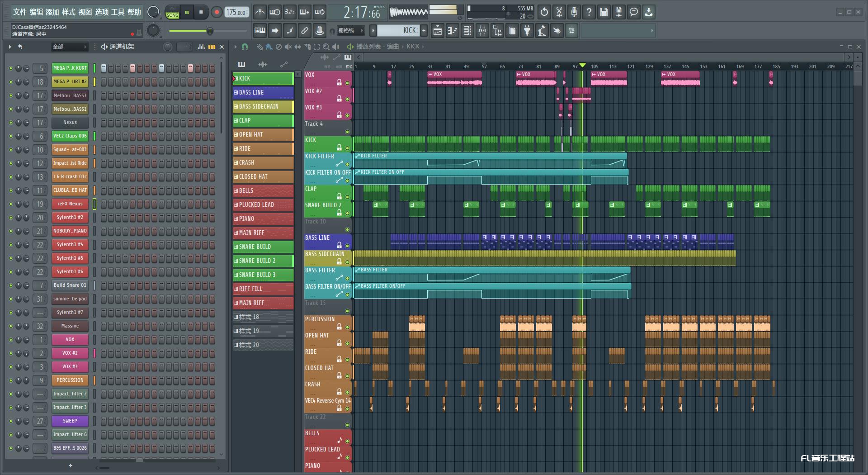The height and width of the screenshot is (475, 868).
Task: Select the playlist draw pencil tool
Action: (x=259, y=47)
